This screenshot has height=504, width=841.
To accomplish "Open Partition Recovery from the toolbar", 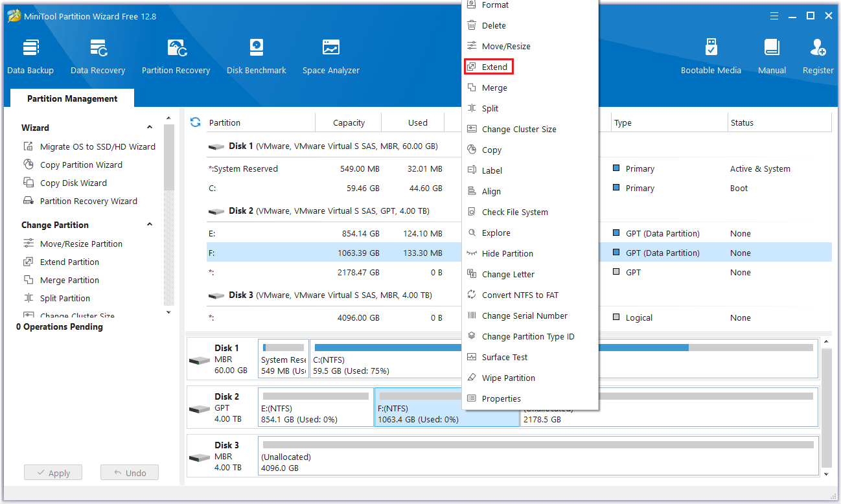I will point(176,57).
